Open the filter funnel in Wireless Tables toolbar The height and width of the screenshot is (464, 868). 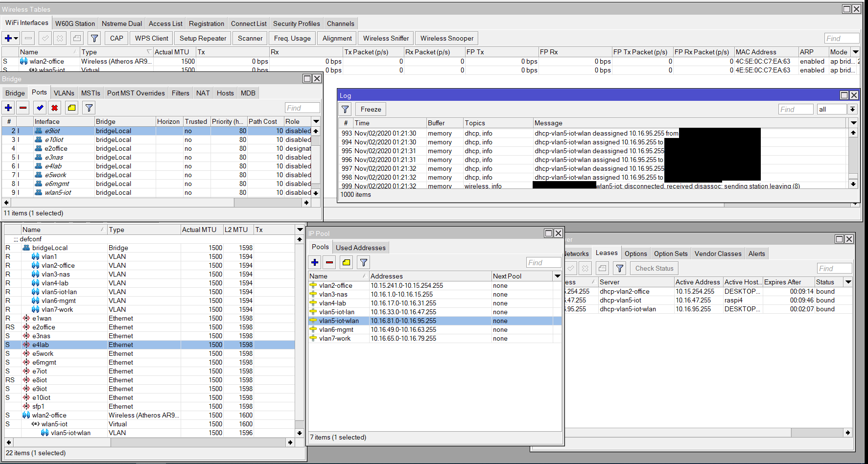[94, 38]
